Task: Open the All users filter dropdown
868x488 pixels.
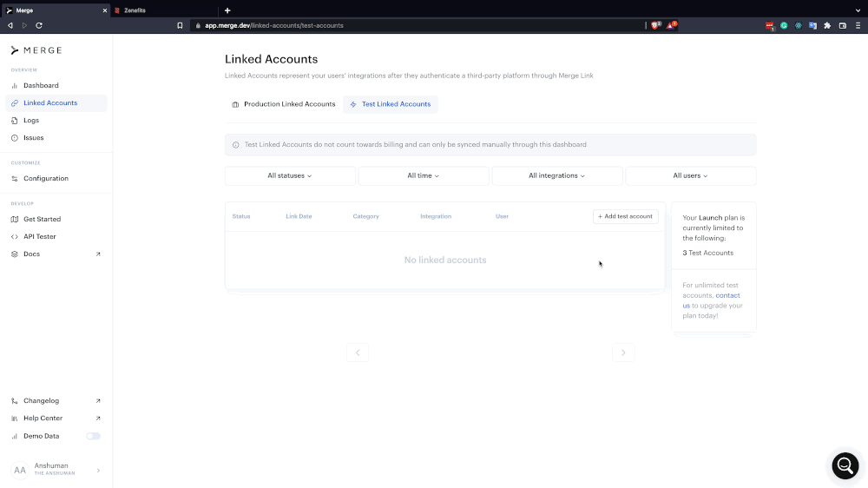Action: point(690,175)
